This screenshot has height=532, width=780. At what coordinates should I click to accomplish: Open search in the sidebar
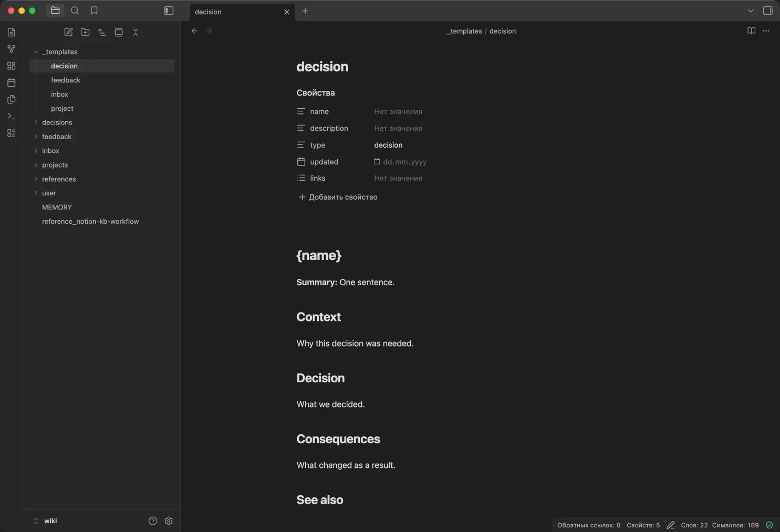[75, 11]
